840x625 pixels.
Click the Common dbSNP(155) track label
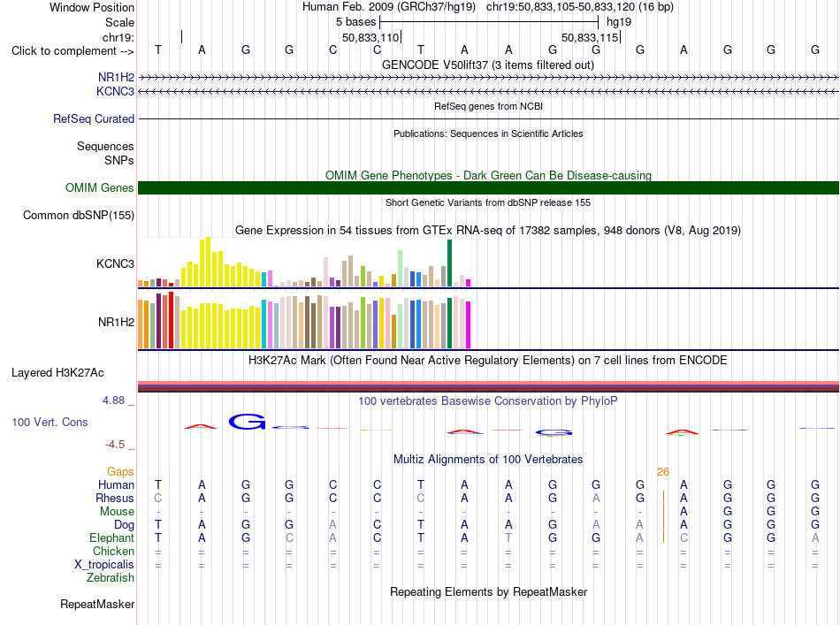click(78, 216)
